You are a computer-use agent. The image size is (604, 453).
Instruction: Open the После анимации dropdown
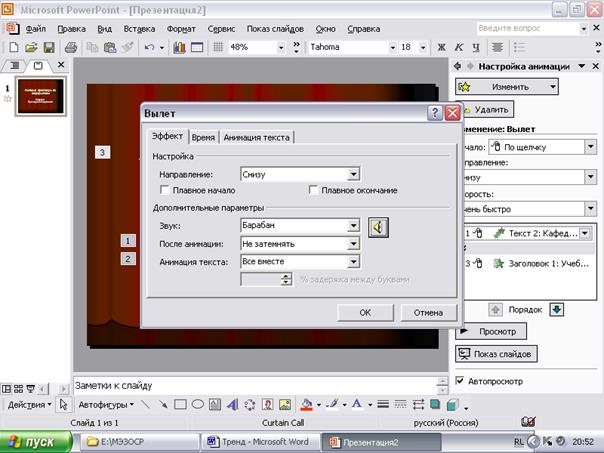(353, 244)
